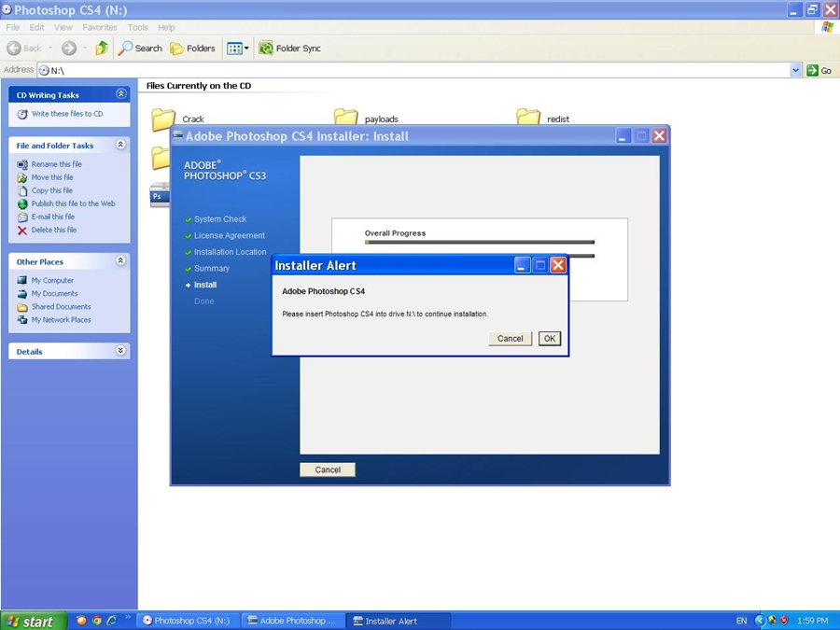Screen dimensions: 840x630
Task: Click the Rename this file icon
Action: click(x=22, y=164)
